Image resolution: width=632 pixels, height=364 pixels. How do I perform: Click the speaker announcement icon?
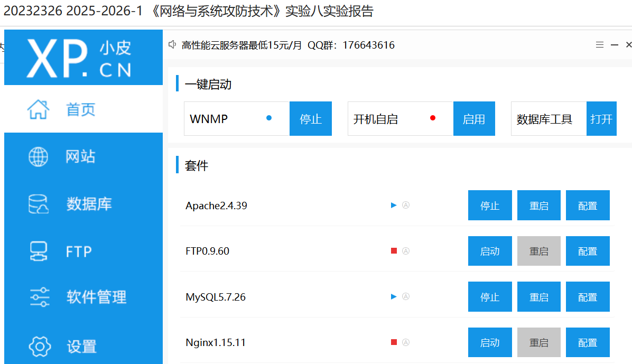click(x=172, y=44)
